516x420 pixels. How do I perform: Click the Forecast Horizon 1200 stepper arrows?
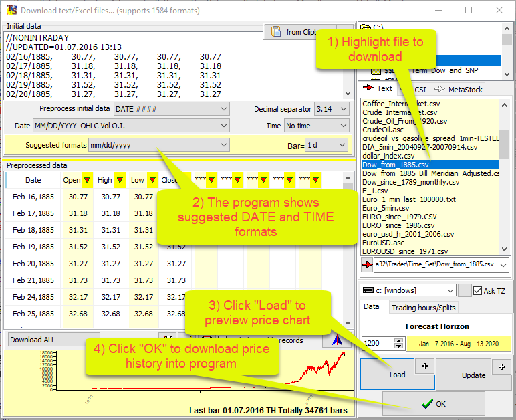tap(399, 343)
